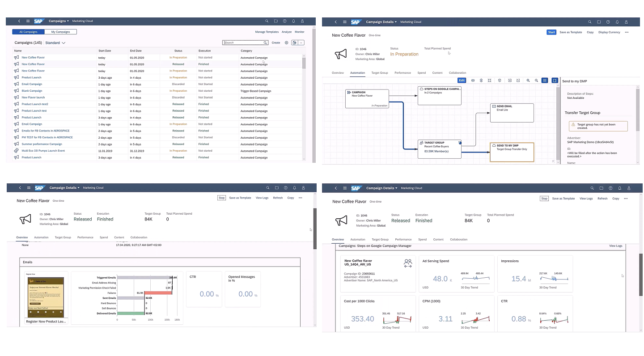Click the settings gear icon near Create
Image resolution: width=644 pixels, height=356 pixels.
click(x=286, y=42)
